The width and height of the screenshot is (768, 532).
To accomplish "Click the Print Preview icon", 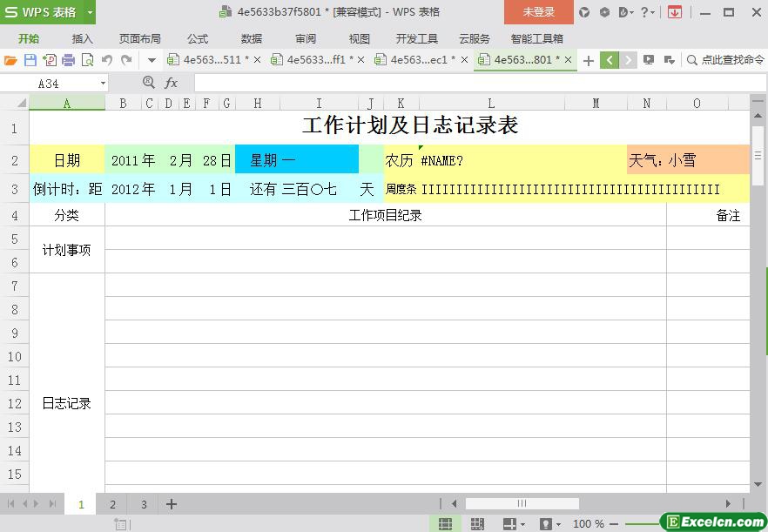I will coord(87,60).
